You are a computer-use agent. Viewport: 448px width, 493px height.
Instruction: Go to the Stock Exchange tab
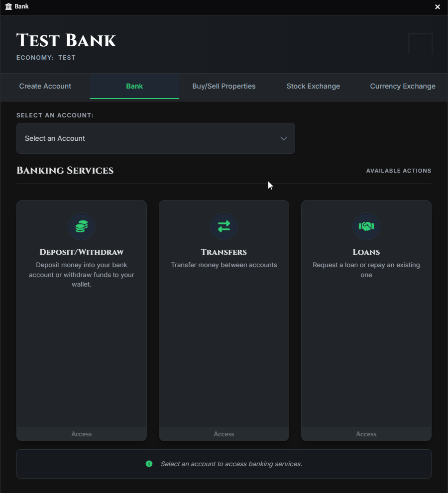313,86
